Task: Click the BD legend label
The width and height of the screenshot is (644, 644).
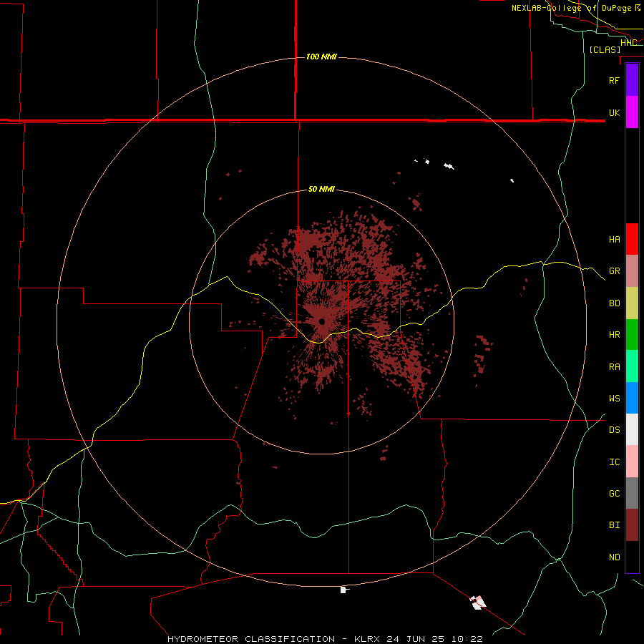Action: (614, 303)
